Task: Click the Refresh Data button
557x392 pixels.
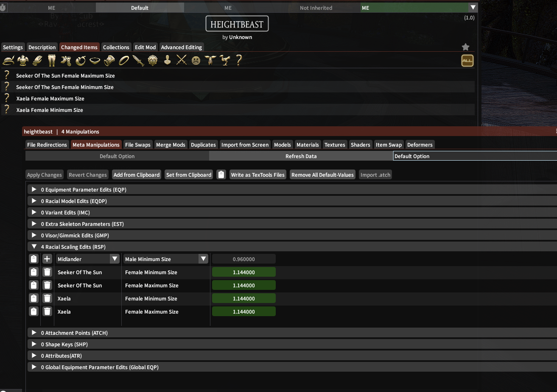Action: click(301, 156)
